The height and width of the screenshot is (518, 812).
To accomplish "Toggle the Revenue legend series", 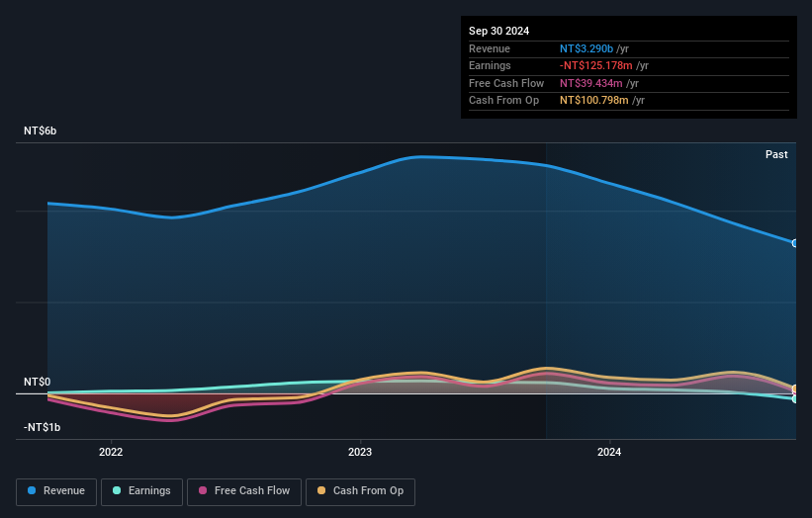I will coord(56,491).
